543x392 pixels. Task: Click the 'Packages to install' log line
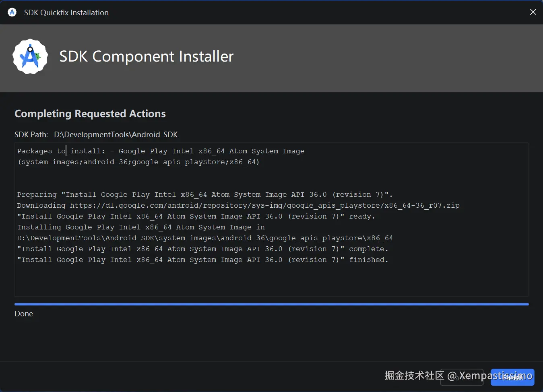[161, 151]
